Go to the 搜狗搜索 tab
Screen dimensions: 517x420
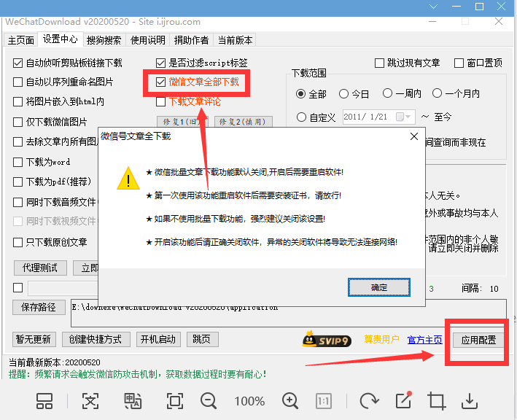coord(104,40)
